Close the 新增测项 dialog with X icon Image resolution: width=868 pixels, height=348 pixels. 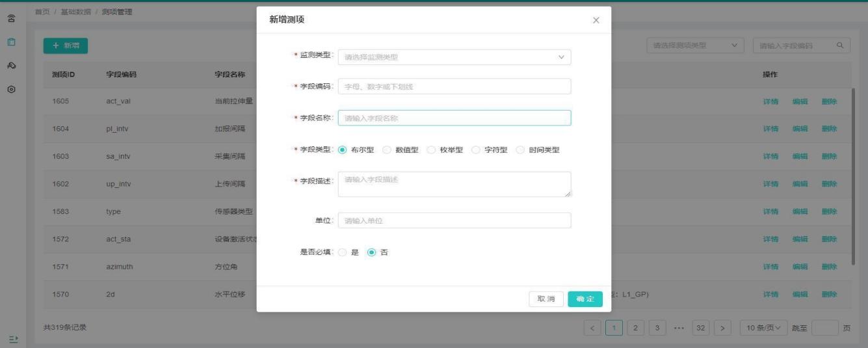tap(596, 20)
